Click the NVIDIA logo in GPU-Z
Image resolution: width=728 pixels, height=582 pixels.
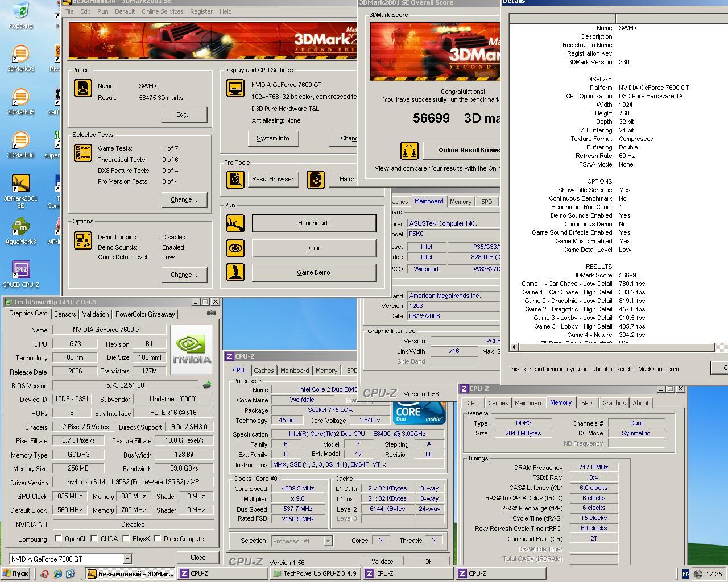click(x=191, y=350)
